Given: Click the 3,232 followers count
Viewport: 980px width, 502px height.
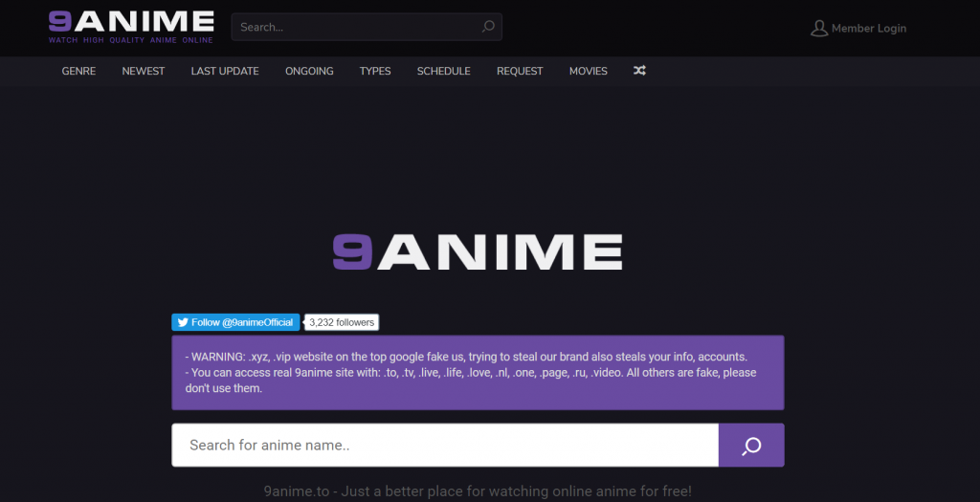Looking at the screenshot, I should (342, 322).
